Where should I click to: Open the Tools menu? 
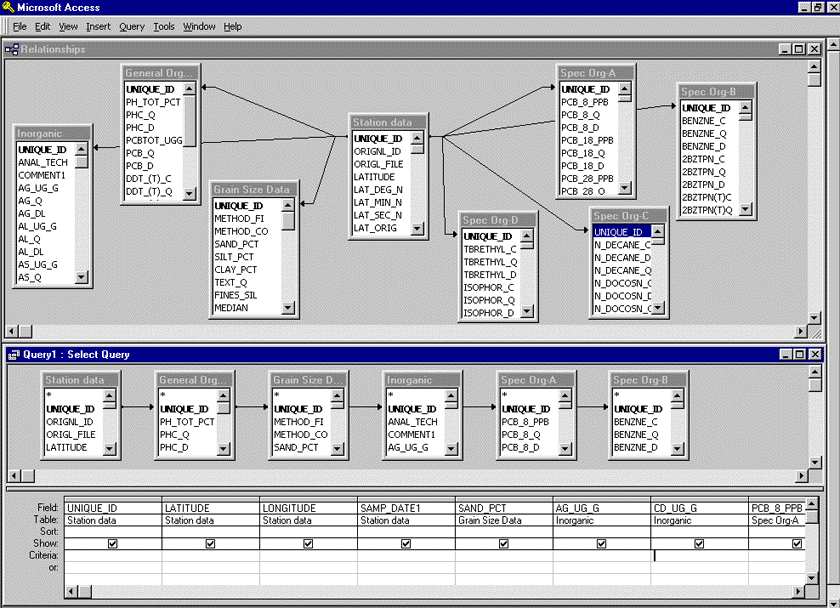pos(163,26)
